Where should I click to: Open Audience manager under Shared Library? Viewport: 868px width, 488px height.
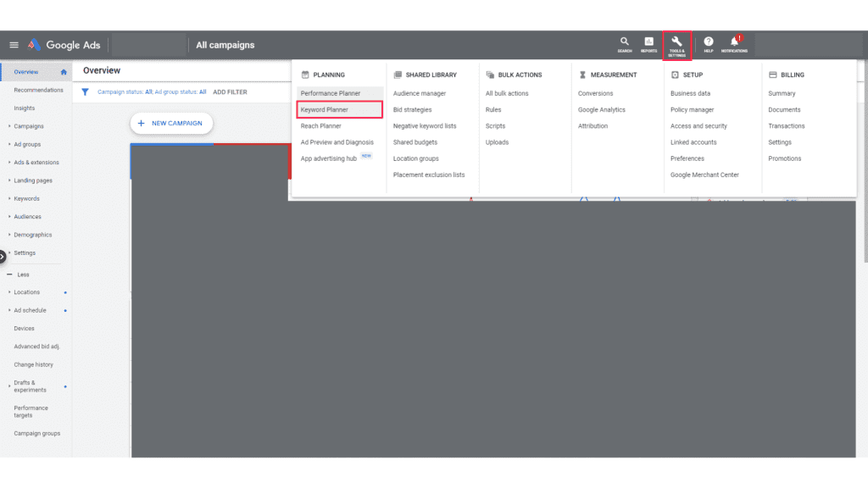pyautogui.click(x=421, y=93)
